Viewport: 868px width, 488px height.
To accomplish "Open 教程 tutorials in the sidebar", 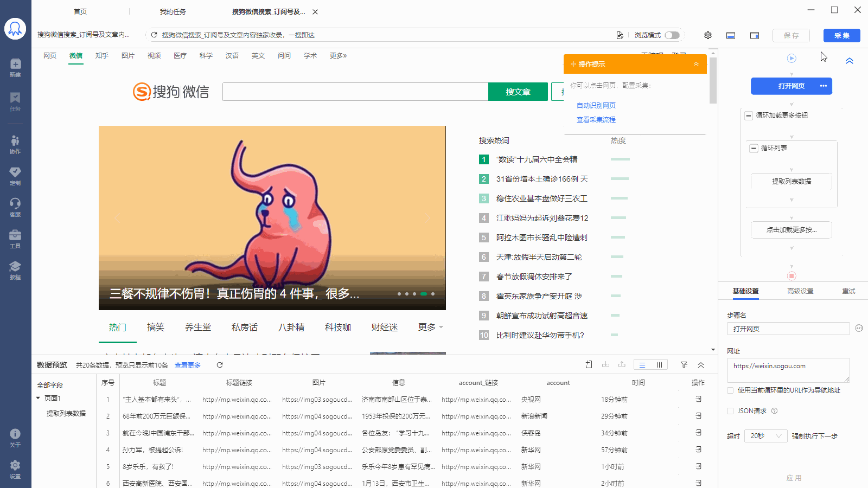I will (15, 270).
